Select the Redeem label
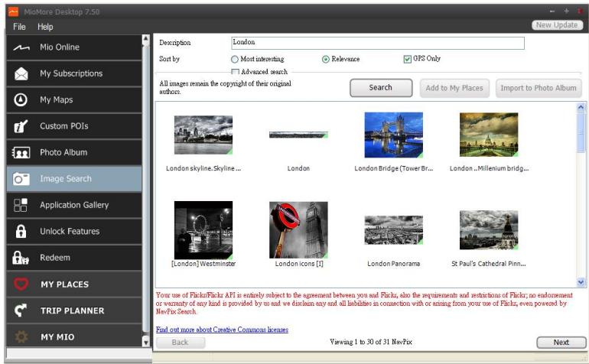 (x=55, y=258)
